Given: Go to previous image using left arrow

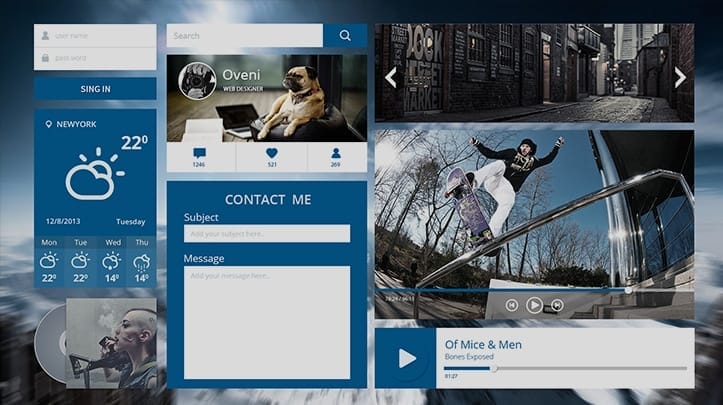Looking at the screenshot, I should click(x=391, y=78).
